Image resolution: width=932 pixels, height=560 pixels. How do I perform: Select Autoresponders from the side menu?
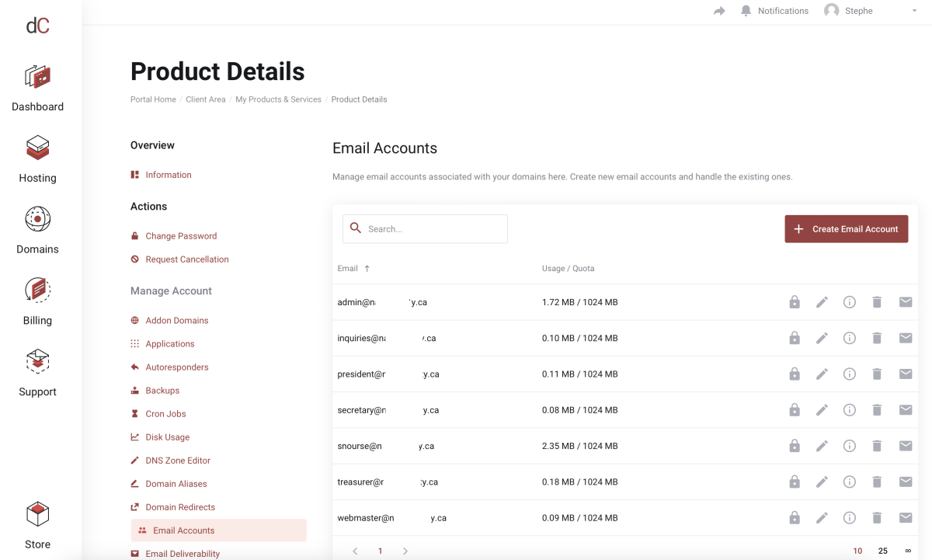[x=177, y=367]
